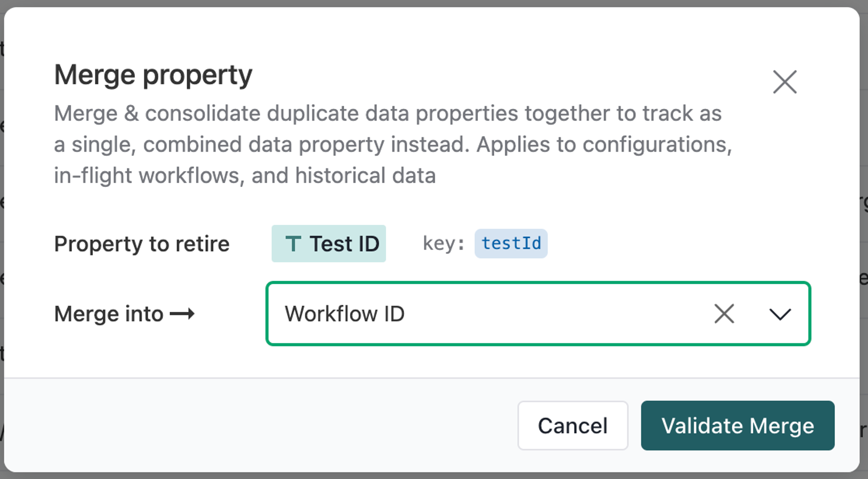Click the dimmed backdrop behind the dialog
This screenshot has width=868, height=479.
coord(865,130)
